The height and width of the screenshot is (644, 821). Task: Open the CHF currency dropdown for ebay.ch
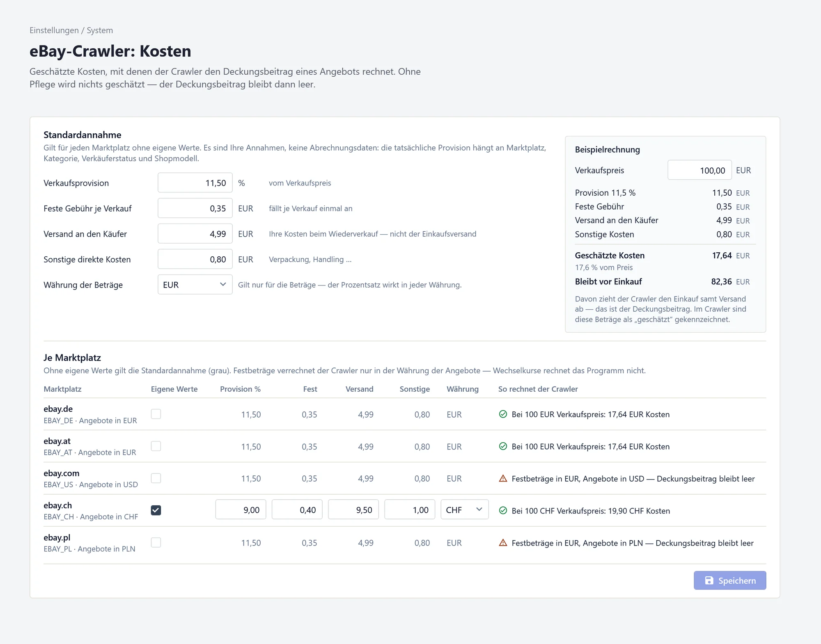click(465, 510)
